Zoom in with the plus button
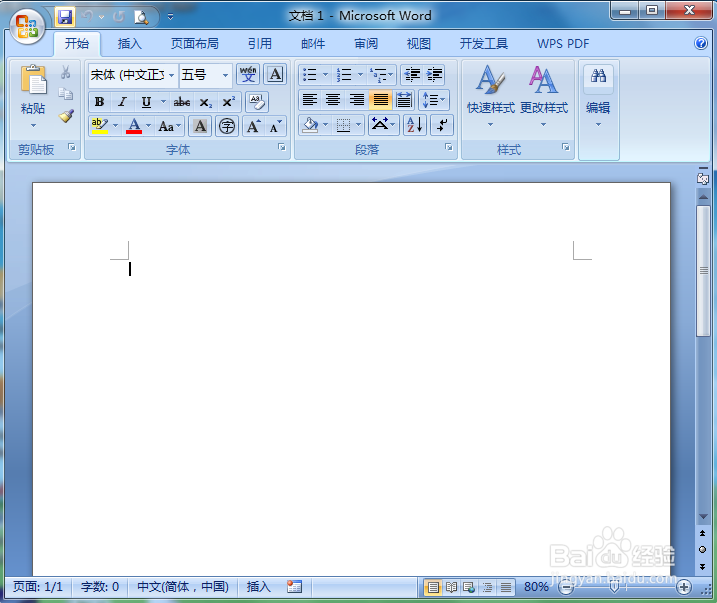The height and width of the screenshot is (603, 717). [x=684, y=587]
